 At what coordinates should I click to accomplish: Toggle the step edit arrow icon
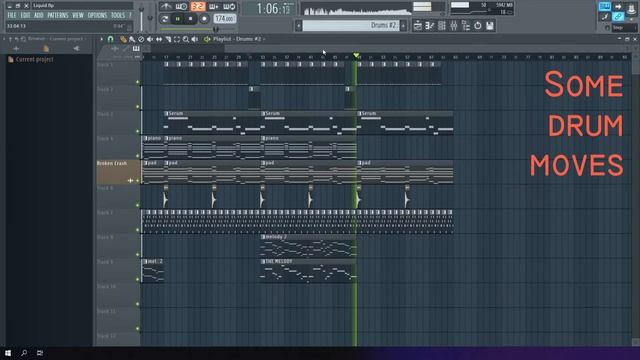[x=618, y=6]
